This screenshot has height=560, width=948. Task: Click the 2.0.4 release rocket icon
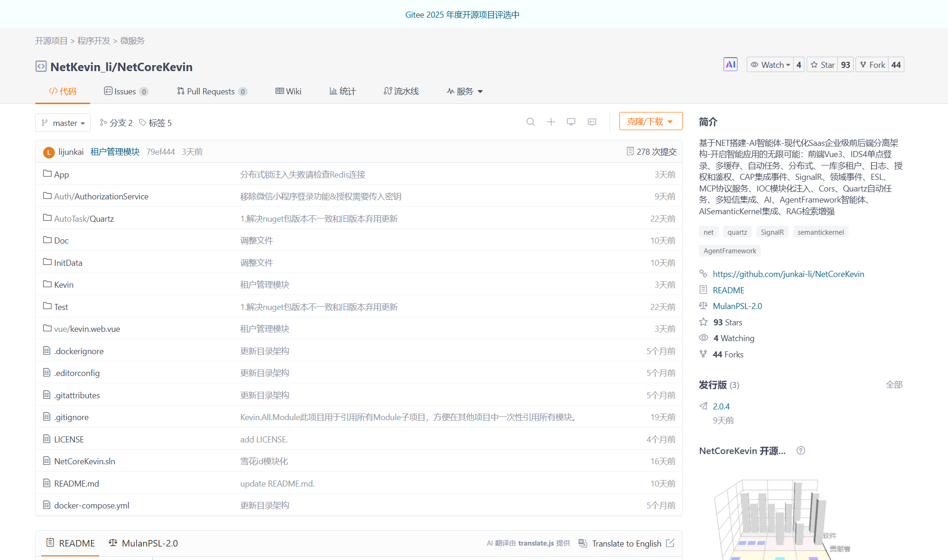(703, 406)
